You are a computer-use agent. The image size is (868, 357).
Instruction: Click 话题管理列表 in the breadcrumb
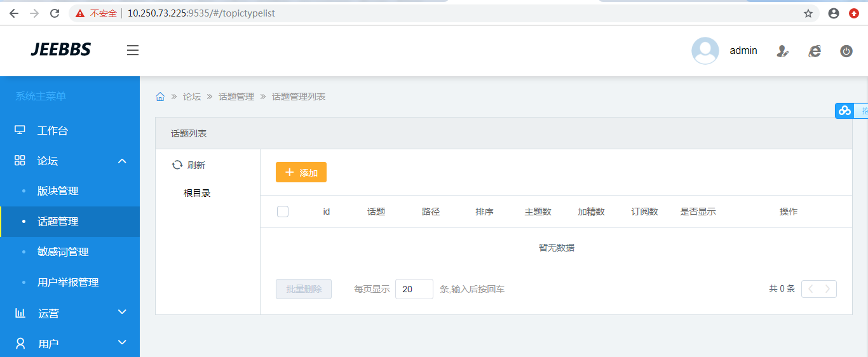299,97
